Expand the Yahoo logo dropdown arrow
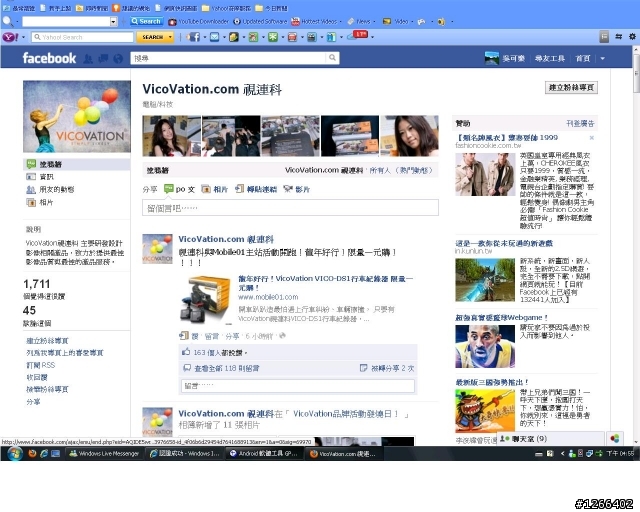 23,37
